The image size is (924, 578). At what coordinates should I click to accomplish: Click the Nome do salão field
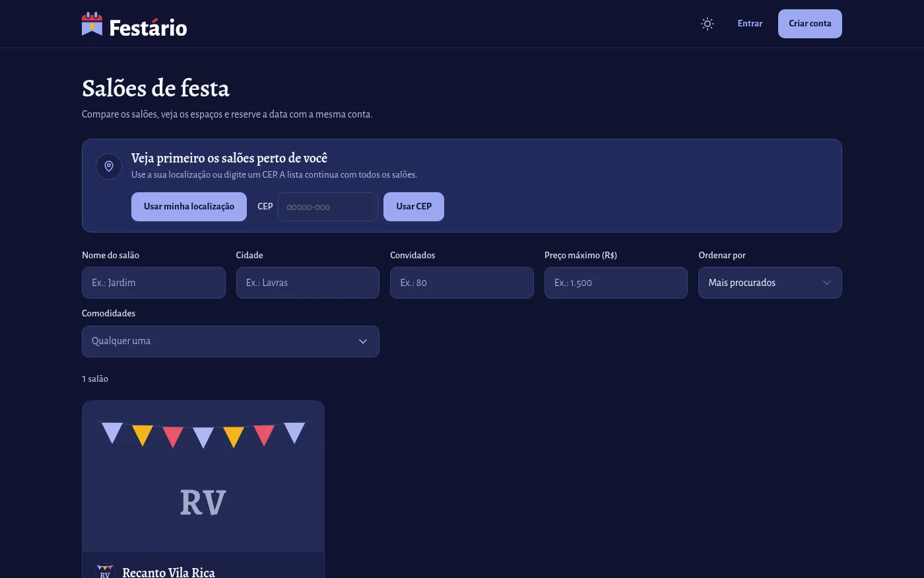point(154,283)
